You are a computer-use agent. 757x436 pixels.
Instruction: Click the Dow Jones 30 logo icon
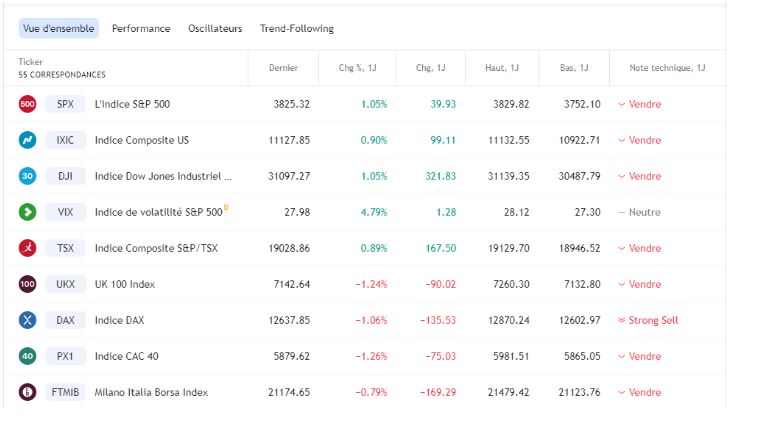28,176
